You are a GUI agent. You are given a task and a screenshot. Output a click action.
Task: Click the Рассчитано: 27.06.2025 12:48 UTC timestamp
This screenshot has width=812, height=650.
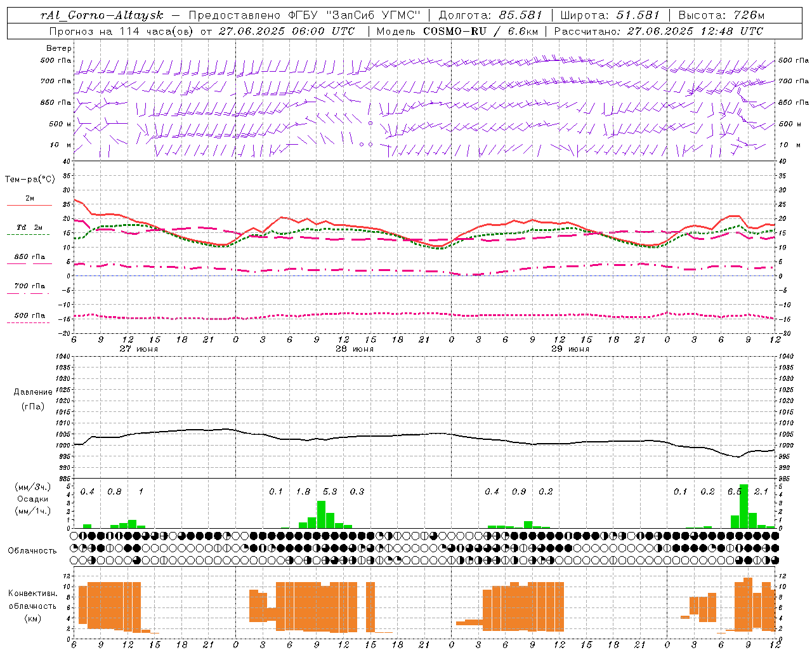click(x=658, y=31)
